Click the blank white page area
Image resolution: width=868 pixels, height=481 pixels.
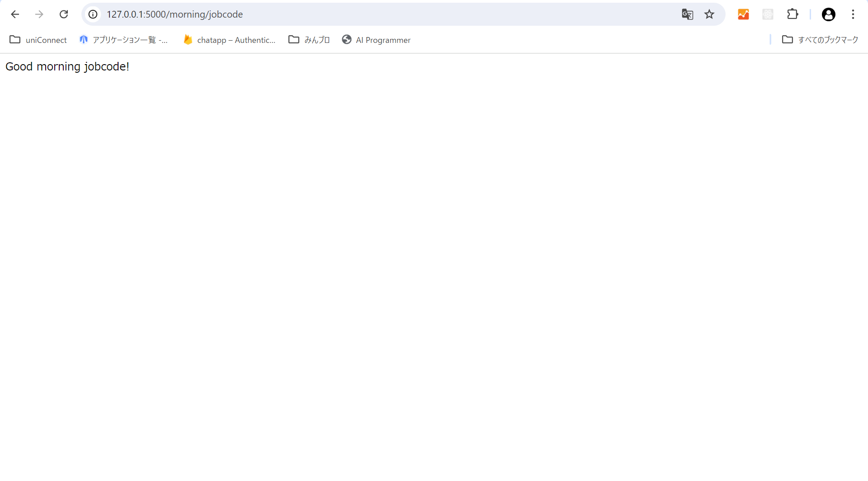(x=434, y=271)
